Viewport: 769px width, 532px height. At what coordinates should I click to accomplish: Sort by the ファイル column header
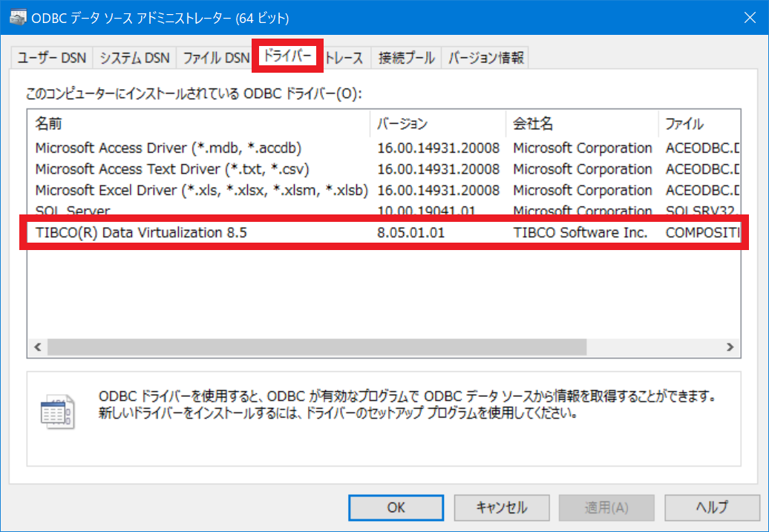click(x=699, y=124)
